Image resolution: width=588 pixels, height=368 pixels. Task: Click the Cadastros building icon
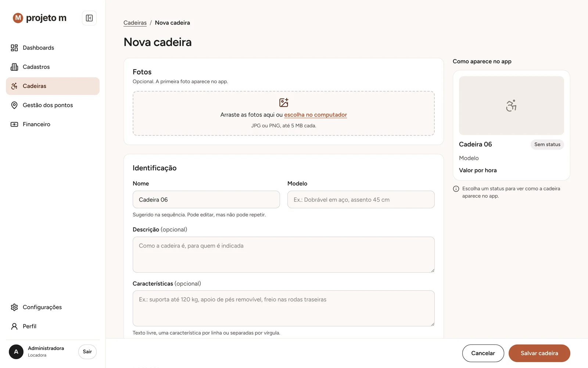(x=14, y=67)
